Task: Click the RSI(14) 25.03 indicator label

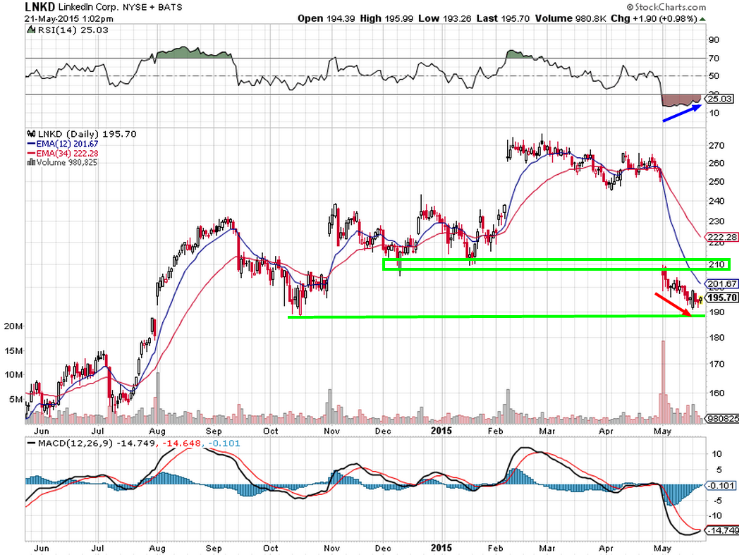Action: point(73,30)
